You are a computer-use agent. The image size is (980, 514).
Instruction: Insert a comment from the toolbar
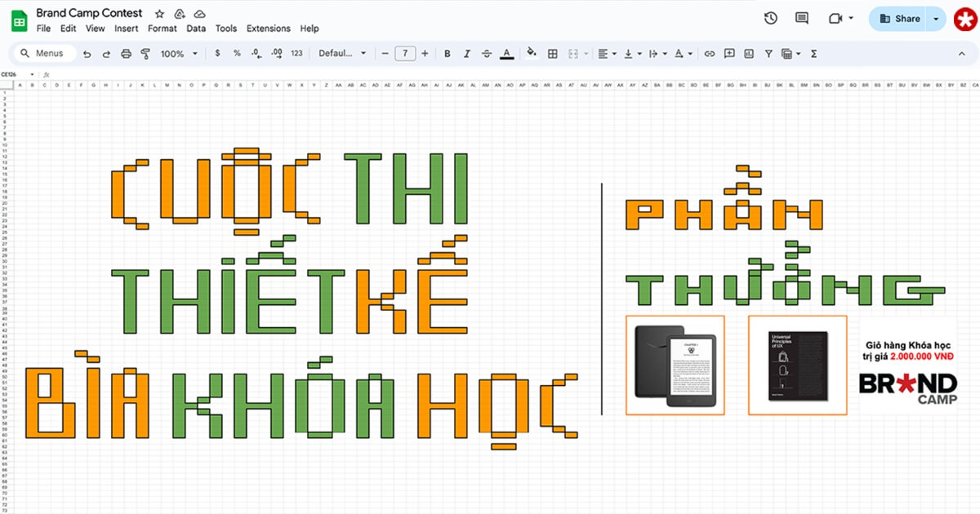point(728,54)
